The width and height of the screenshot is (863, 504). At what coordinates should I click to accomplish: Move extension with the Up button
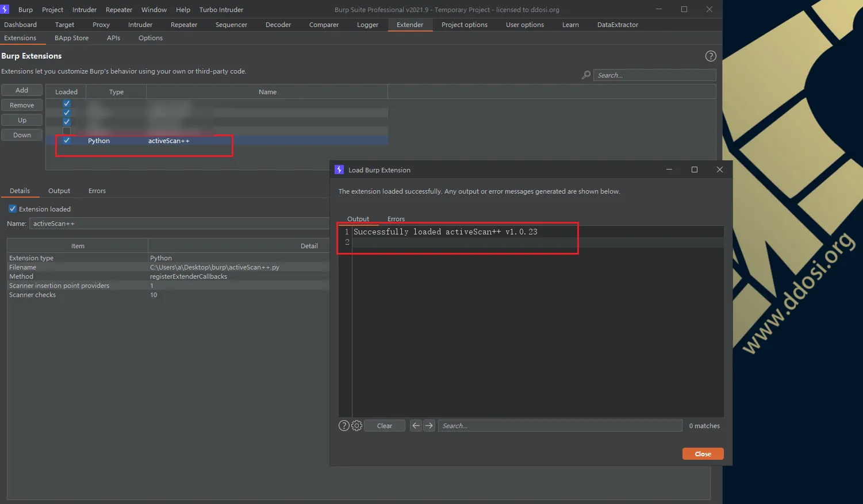click(x=22, y=120)
